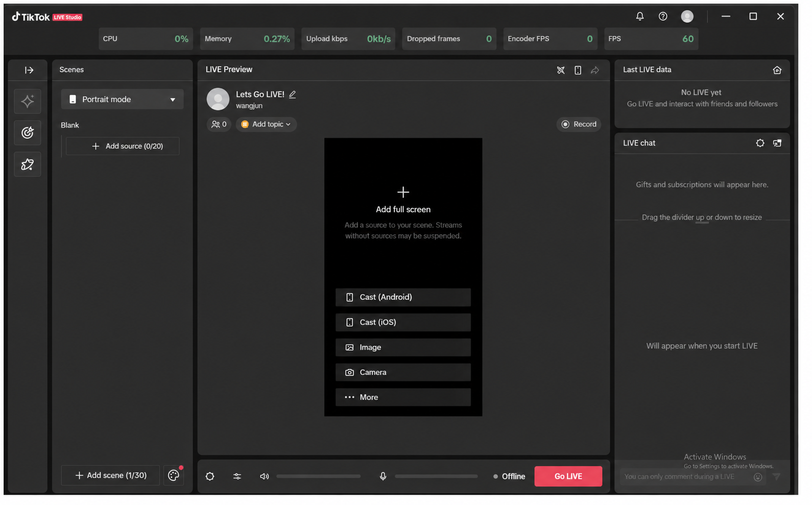Open the help question mark icon
The width and height of the screenshot is (812, 505).
(663, 16)
